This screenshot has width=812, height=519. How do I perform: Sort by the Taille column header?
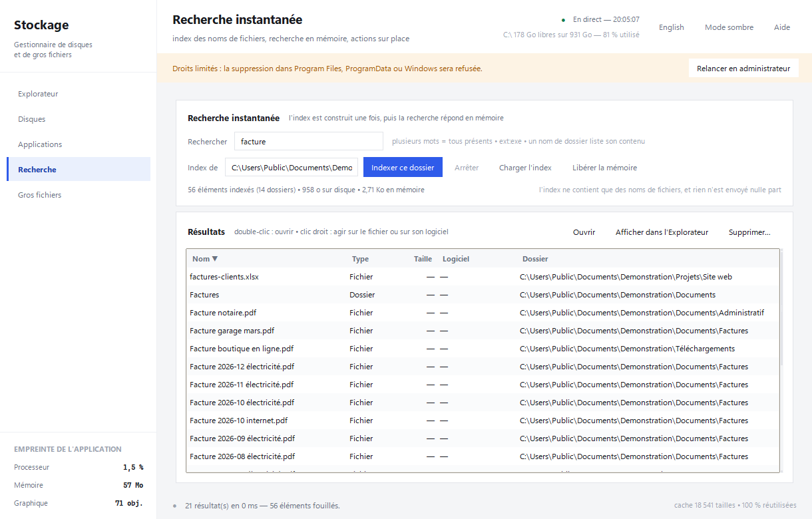tap(423, 259)
